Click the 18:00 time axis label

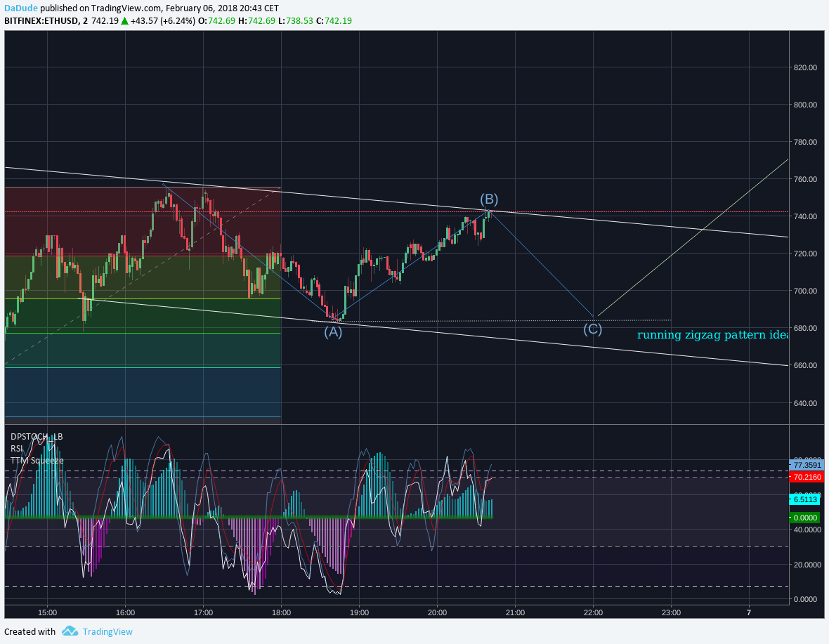click(281, 613)
